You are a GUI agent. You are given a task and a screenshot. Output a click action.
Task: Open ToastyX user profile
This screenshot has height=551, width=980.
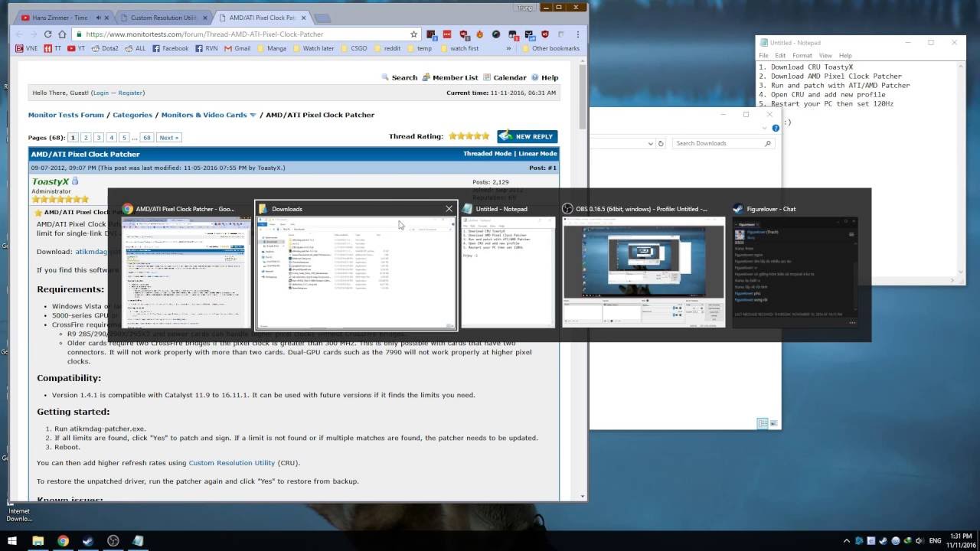[50, 182]
